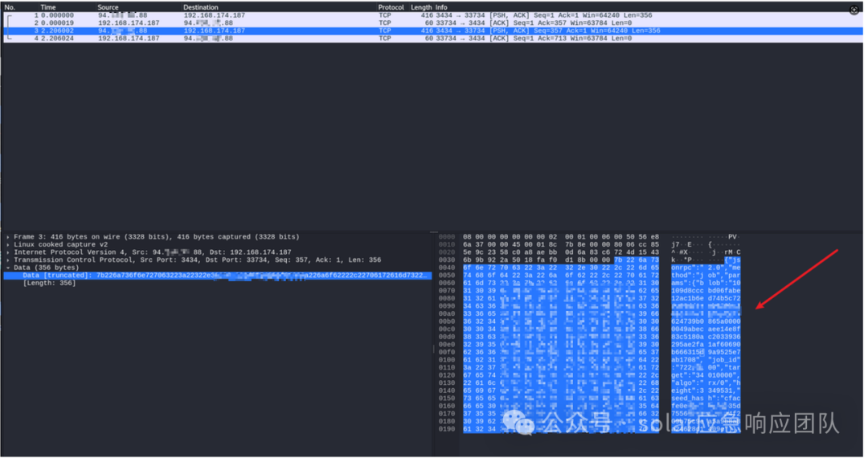Select the Transmission Control Protocol line
This screenshot has height=458, width=868.
click(x=198, y=260)
